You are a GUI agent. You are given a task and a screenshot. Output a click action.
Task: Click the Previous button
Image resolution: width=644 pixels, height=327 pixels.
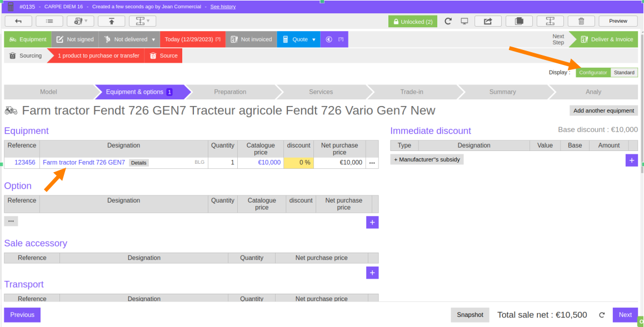click(22, 315)
